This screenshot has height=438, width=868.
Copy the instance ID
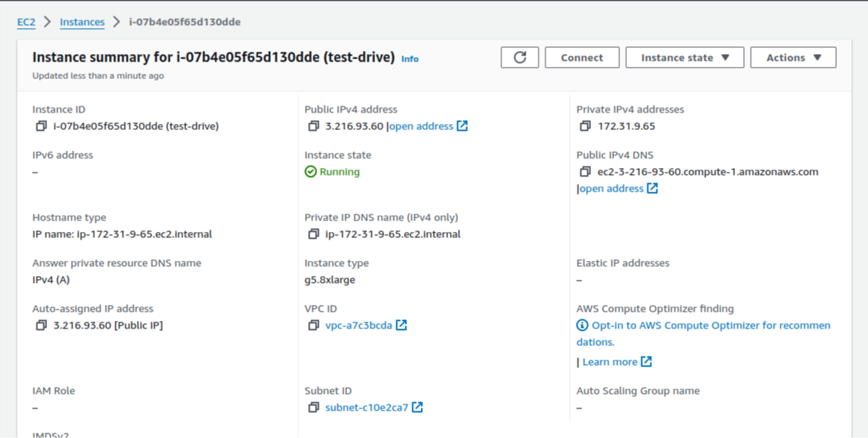(40, 125)
